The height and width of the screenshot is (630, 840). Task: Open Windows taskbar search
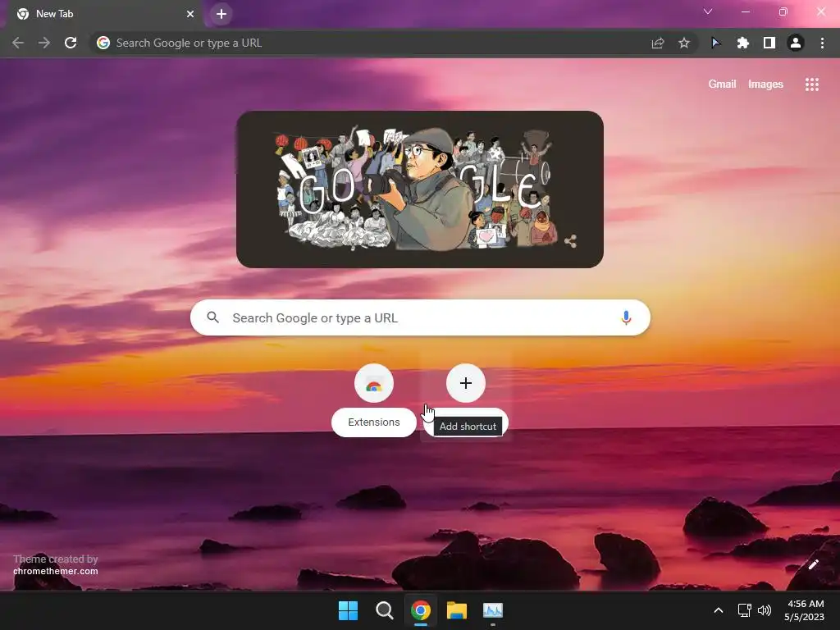point(385,610)
